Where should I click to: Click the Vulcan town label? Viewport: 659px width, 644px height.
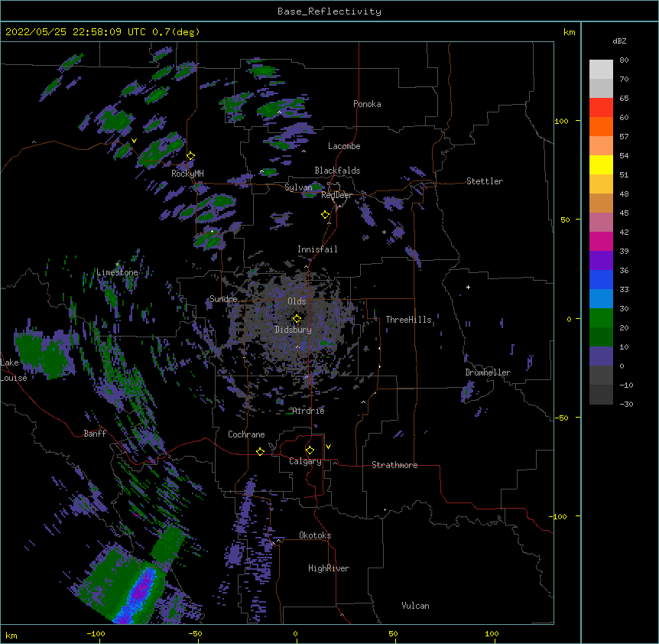(x=415, y=606)
